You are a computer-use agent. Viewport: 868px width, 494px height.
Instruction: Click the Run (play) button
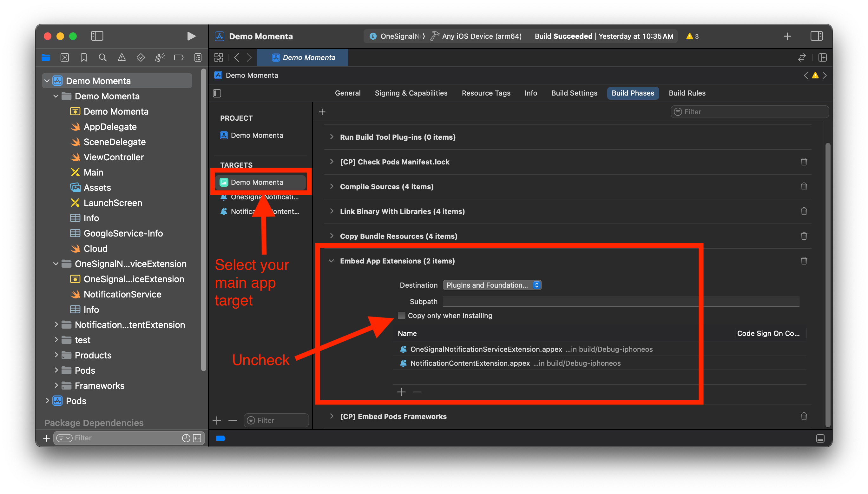click(x=191, y=36)
